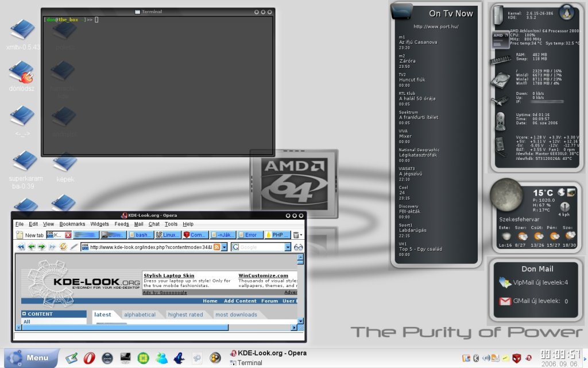Click the KDE-Look.org - Opera taskbar entry
Screen dimensions: 588x368
pyautogui.click(x=269, y=353)
